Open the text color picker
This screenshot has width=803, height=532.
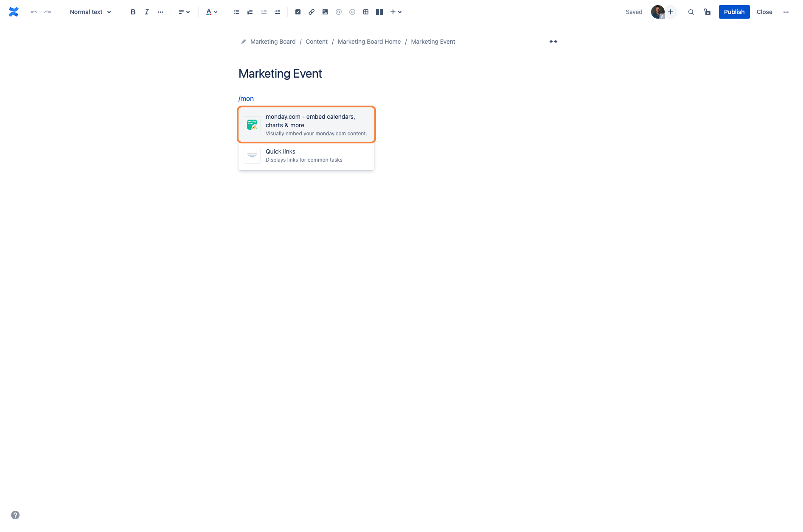(x=211, y=12)
